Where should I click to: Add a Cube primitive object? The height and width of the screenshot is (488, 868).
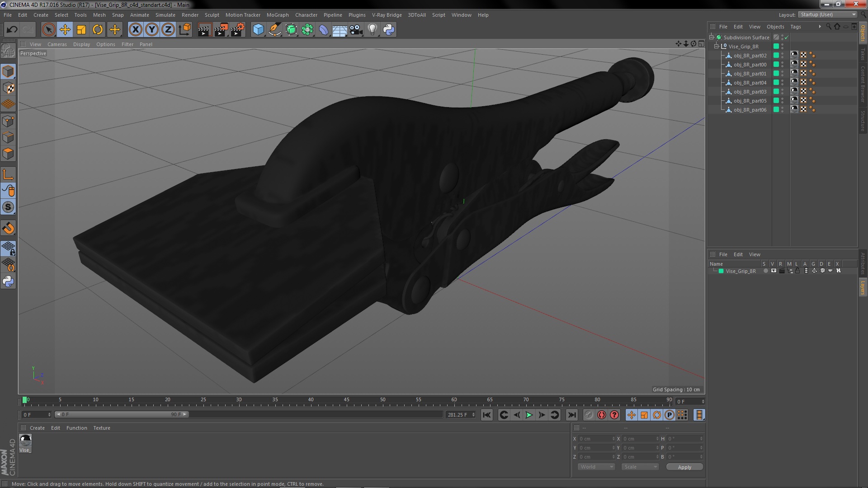pyautogui.click(x=258, y=30)
